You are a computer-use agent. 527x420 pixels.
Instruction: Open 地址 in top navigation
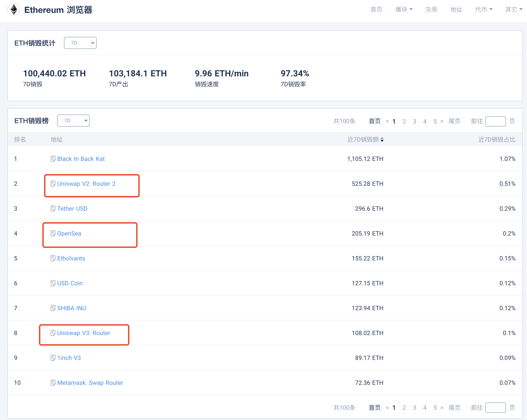pos(456,9)
